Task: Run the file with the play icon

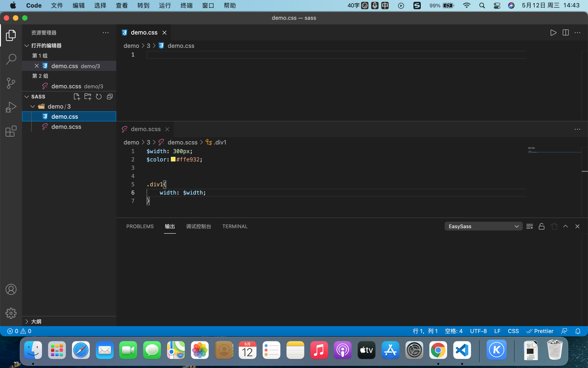Action: tap(553, 33)
